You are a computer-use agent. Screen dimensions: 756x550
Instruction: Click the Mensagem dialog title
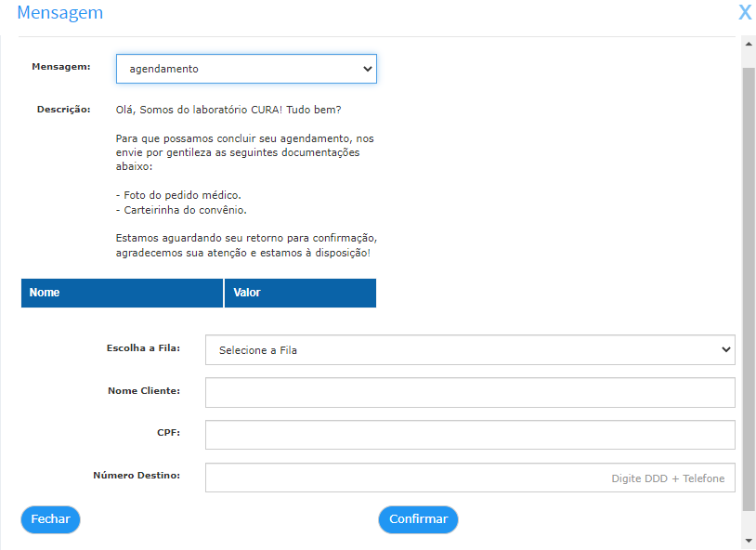coord(60,13)
